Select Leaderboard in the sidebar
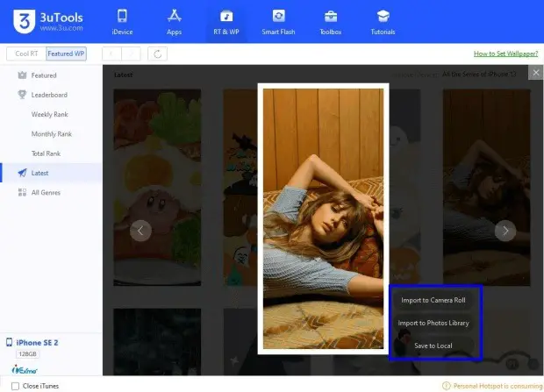This screenshot has width=544, height=392. point(51,95)
